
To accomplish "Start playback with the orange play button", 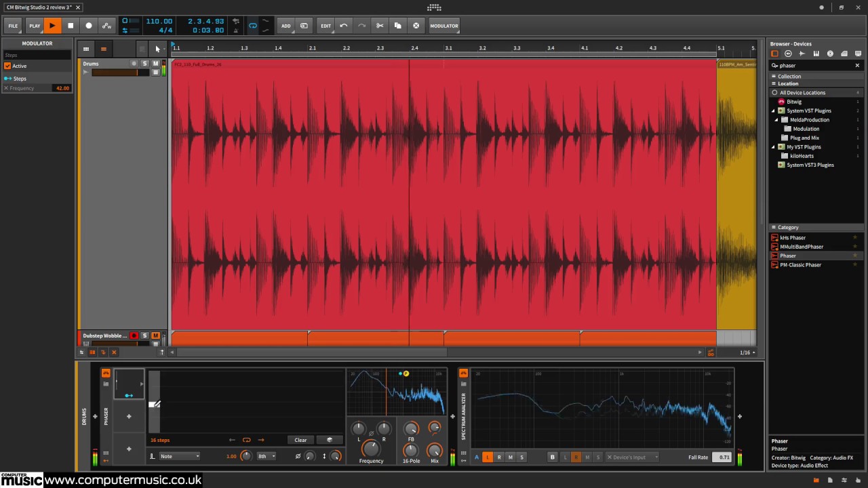I will point(52,26).
